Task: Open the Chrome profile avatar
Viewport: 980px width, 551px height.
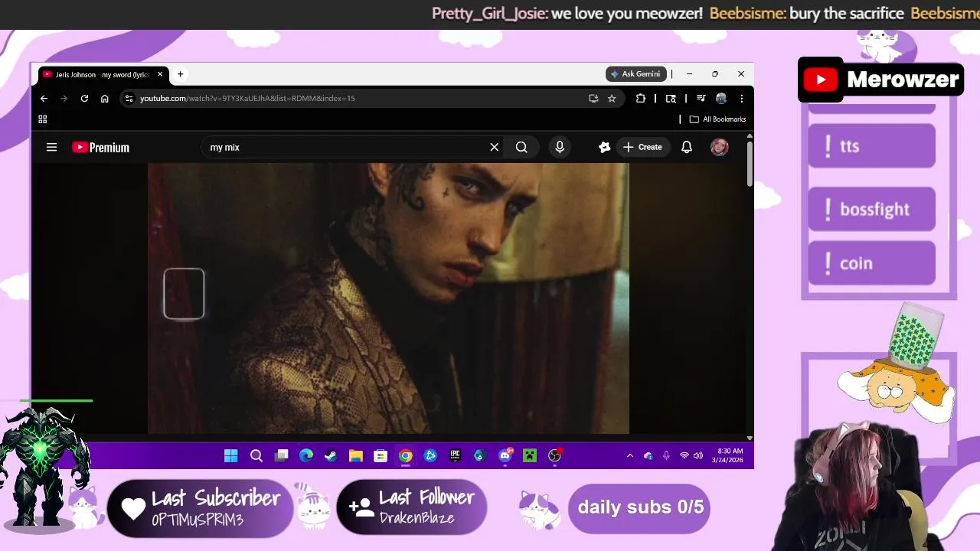Action: click(720, 98)
